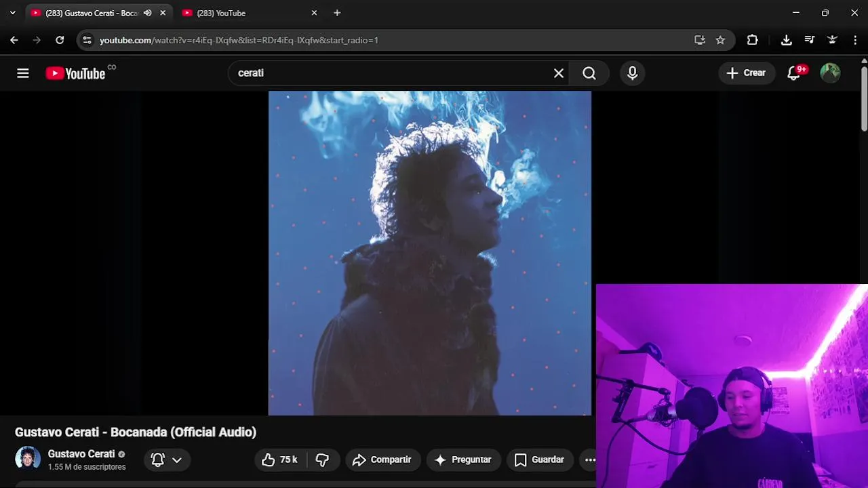Bookmark this page with the star icon

click(x=720, y=40)
